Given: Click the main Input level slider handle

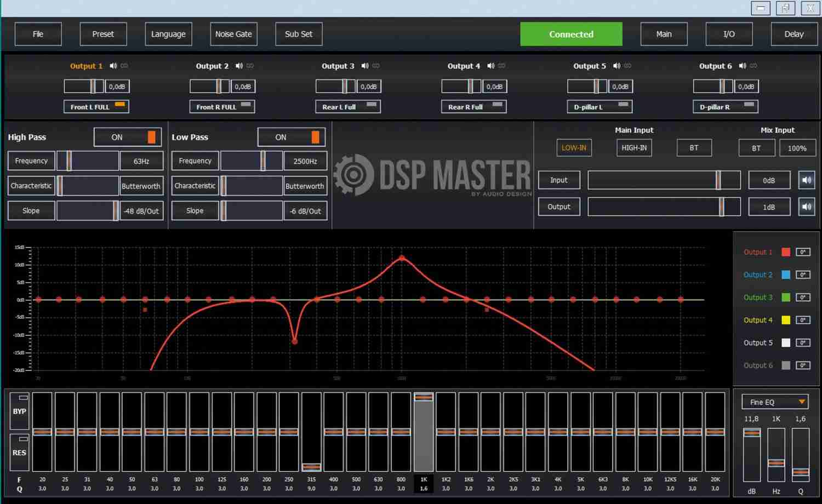Looking at the screenshot, I should [x=718, y=180].
